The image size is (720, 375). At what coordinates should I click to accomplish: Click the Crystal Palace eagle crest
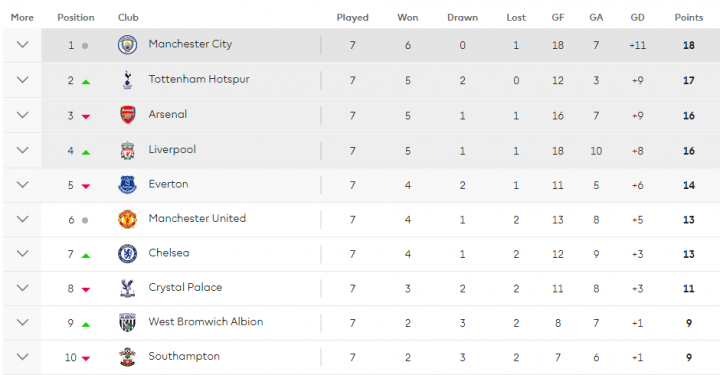(x=127, y=288)
